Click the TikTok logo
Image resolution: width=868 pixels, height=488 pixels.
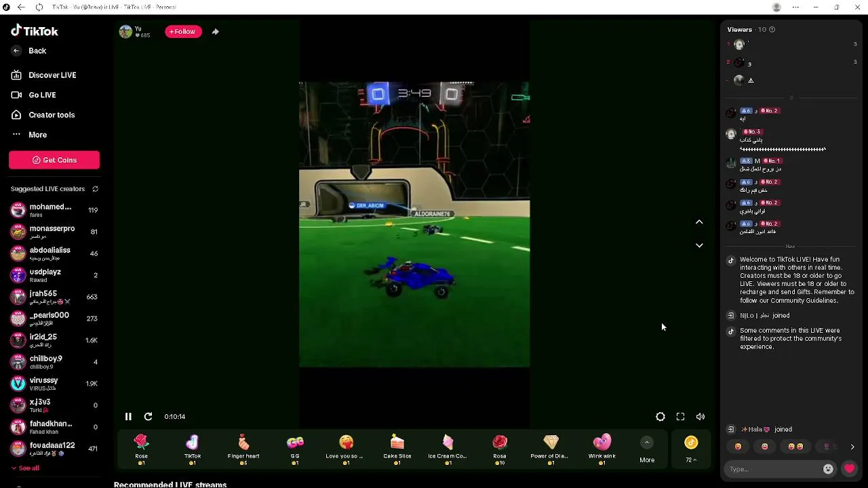tap(35, 31)
